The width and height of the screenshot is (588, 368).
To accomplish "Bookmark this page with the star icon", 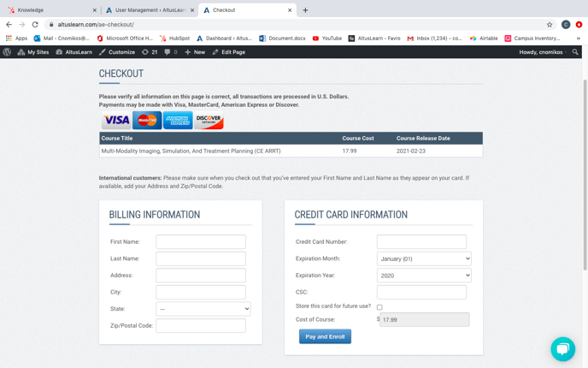I will [x=550, y=25].
